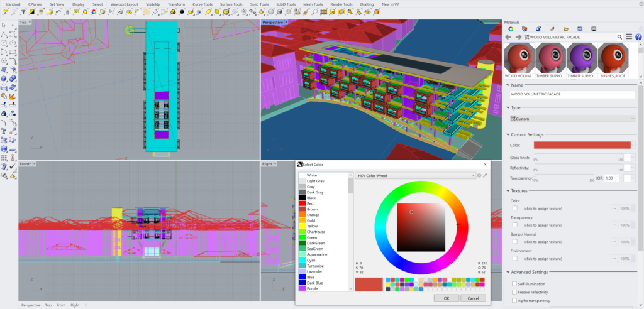
Task: Click to assign Color texture
Action: (543, 209)
